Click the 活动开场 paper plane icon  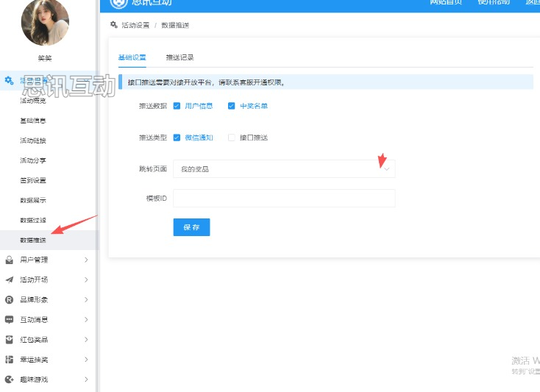click(x=9, y=279)
